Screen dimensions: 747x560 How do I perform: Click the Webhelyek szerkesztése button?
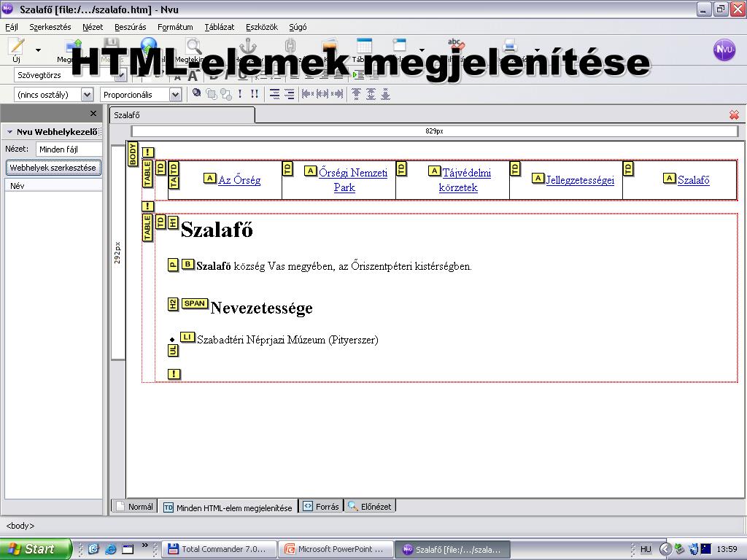[53, 168]
